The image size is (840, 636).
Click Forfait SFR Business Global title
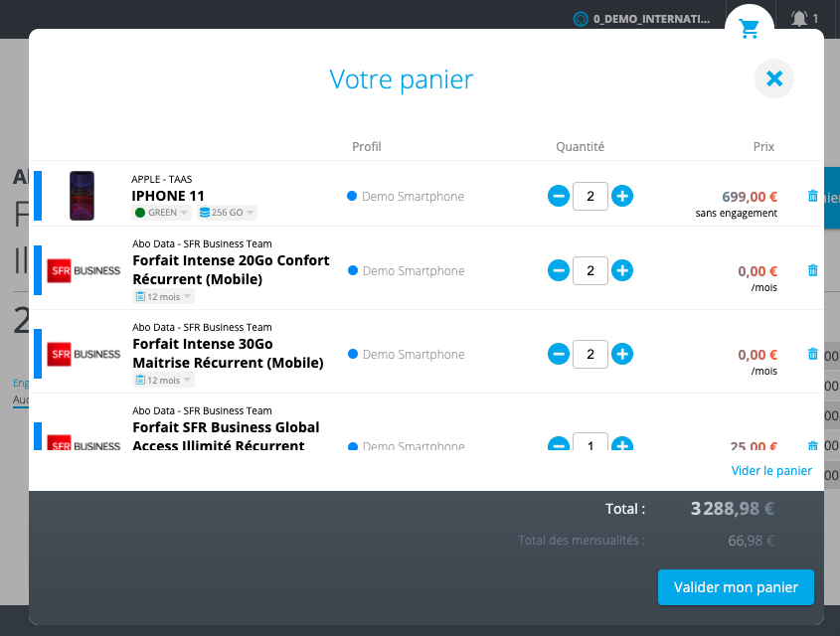pyautogui.click(x=226, y=436)
